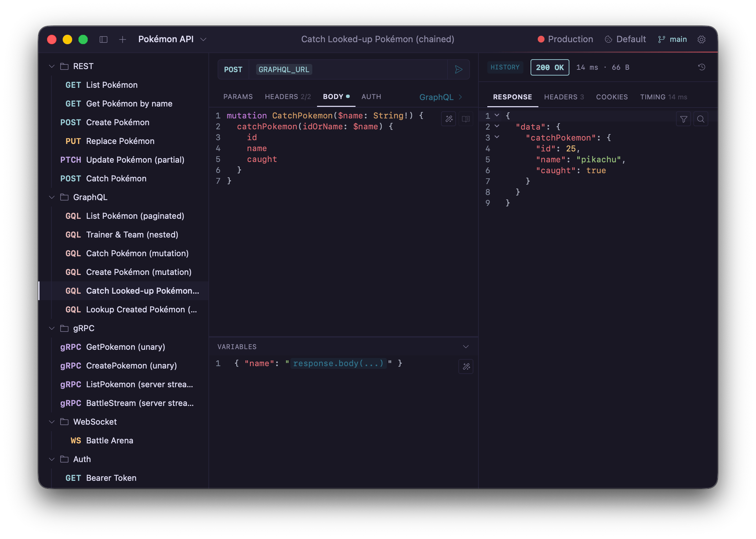This screenshot has width=756, height=539.
Task: Open the settings gear icon
Action: [702, 39]
